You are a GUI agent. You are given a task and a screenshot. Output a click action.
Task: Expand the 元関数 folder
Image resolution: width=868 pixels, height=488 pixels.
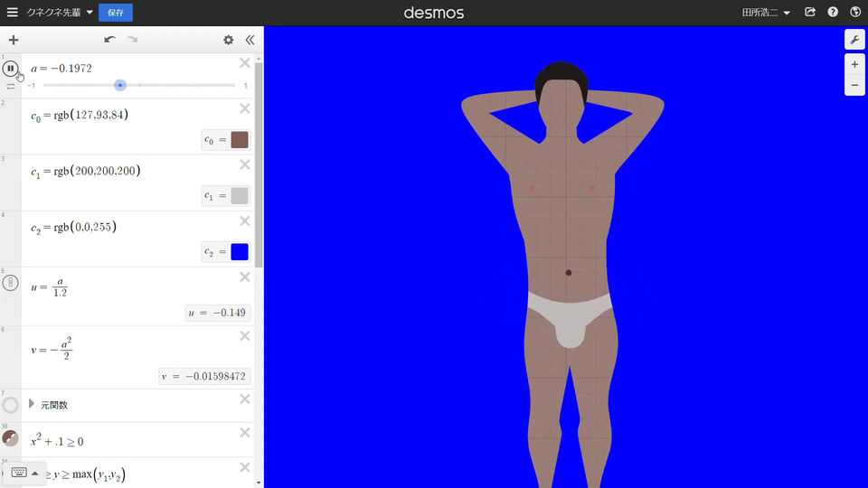(33, 405)
